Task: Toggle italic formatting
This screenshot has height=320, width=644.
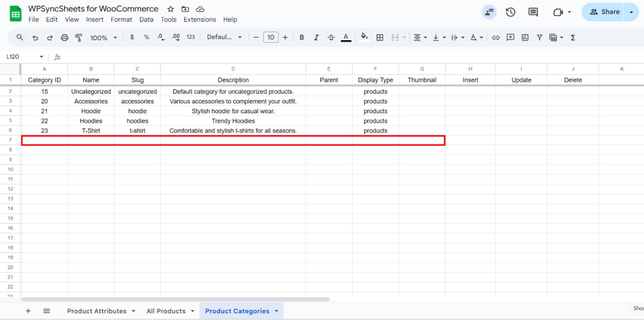Action: (x=316, y=37)
